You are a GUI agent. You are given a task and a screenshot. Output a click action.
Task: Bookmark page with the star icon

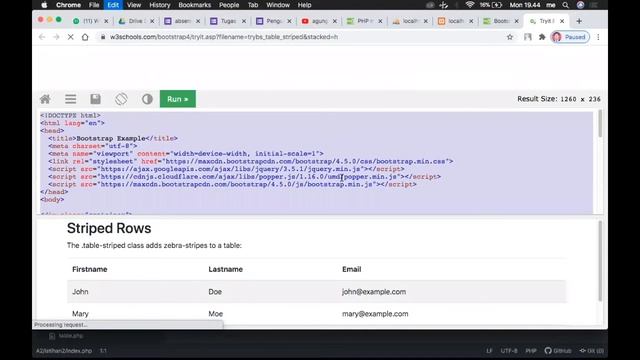click(510, 37)
